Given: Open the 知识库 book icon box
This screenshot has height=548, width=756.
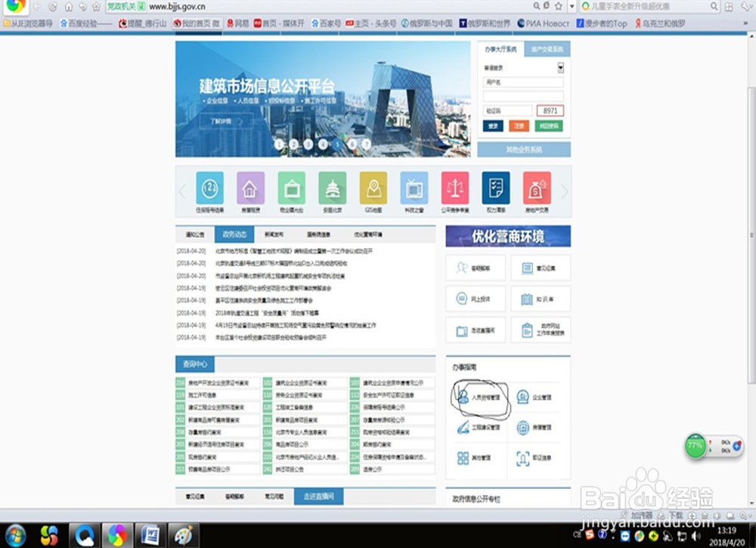Looking at the screenshot, I should 541,299.
